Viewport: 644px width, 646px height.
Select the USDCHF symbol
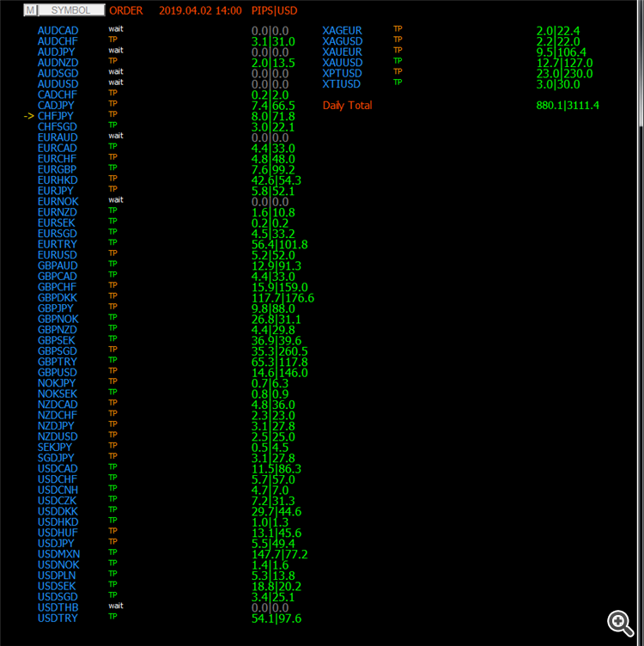[x=58, y=479]
